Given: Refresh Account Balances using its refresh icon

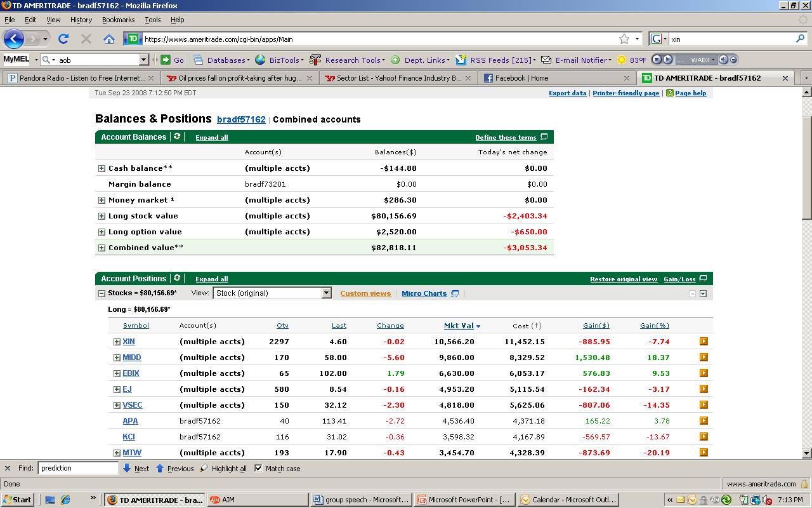Looking at the screenshot, I should 177,137.
